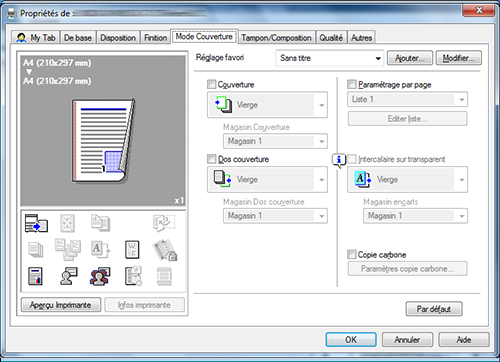Click the document with clock icon
Screen dimensions: 500x362
pos(134,276)
